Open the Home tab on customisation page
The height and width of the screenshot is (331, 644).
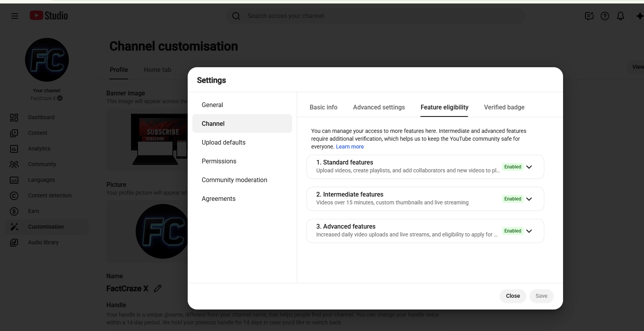tap(157, 70)
